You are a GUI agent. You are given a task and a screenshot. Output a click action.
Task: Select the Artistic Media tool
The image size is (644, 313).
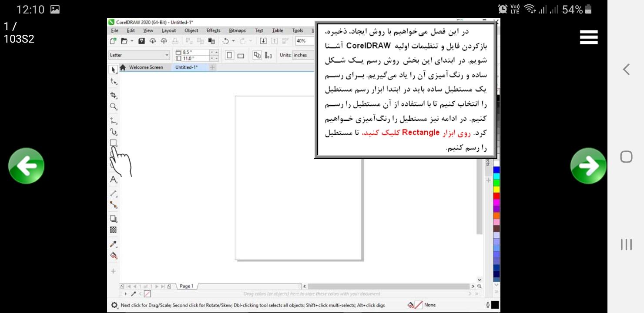[x=113, y=132]
